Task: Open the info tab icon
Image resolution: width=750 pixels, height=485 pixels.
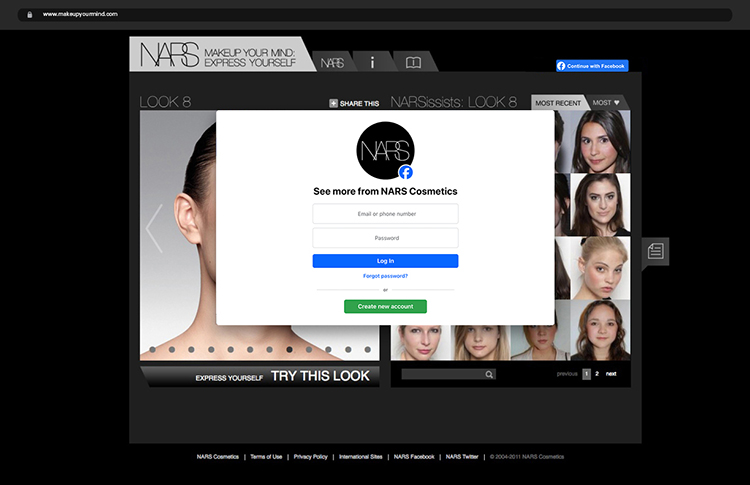Action: pyautogui.click(x=372, y=62)
